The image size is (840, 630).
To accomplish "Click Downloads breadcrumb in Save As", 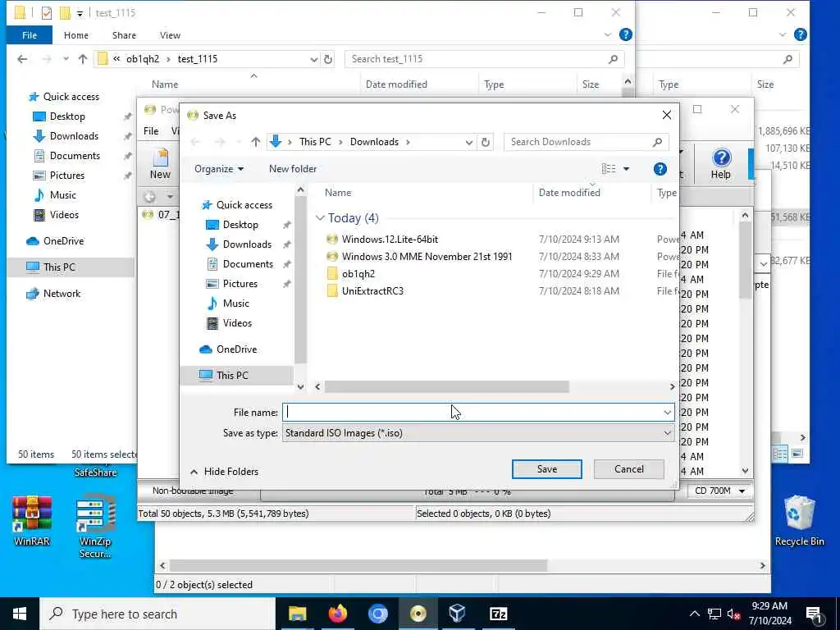I will click(374, 142).
